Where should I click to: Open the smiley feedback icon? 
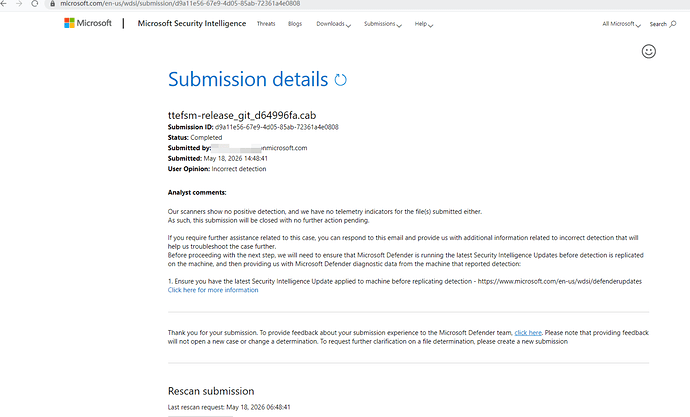click(x=648, y=51)
